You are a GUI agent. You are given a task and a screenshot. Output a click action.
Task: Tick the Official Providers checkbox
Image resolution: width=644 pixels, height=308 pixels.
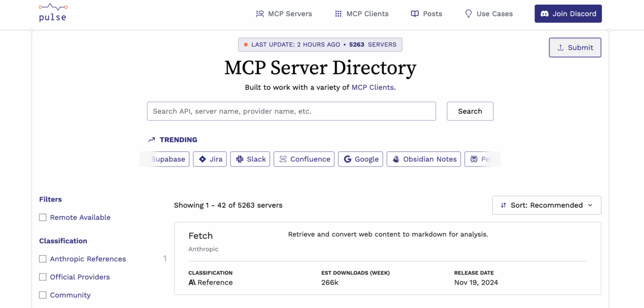pos(43,277)
